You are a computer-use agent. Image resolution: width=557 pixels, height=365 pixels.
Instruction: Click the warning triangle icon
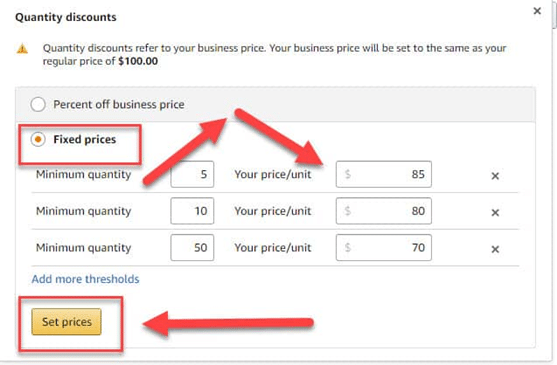[x=22, y=49]
